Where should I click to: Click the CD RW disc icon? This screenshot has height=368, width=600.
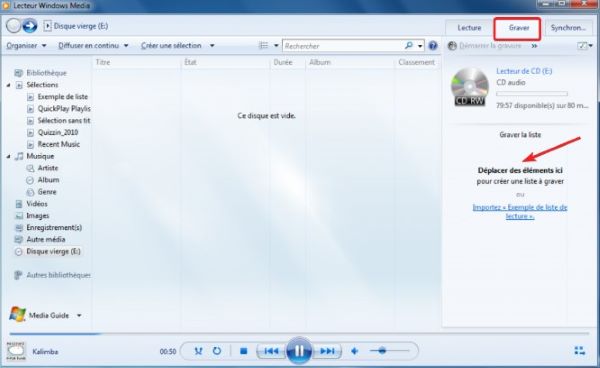[470, 87]
